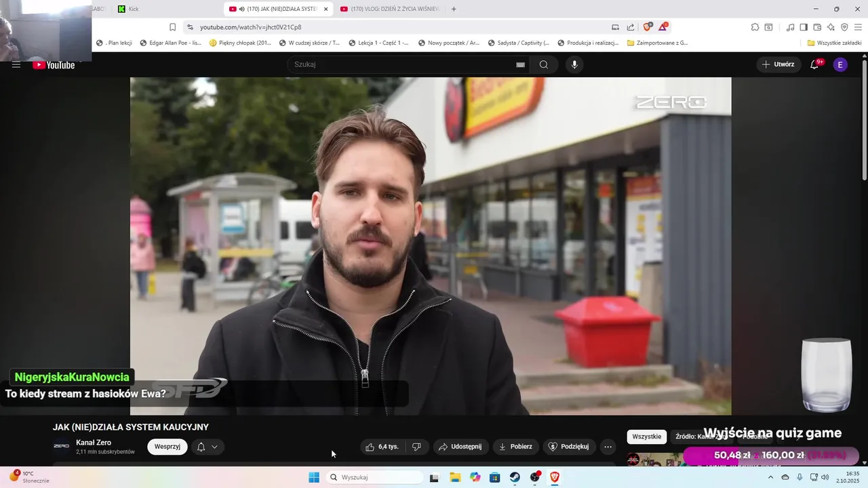Open a new browser tab
Screen dimensions: 868x488
[x=454, y=9]
